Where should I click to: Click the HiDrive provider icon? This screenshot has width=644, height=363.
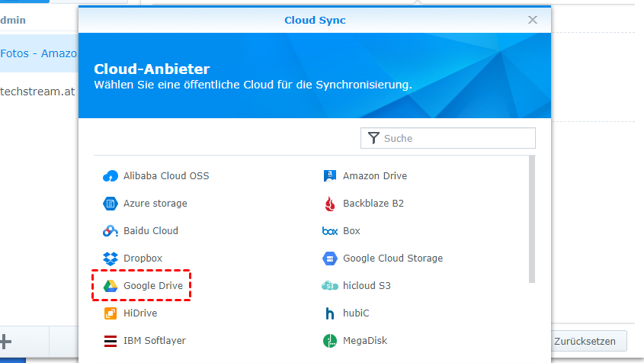111,313
